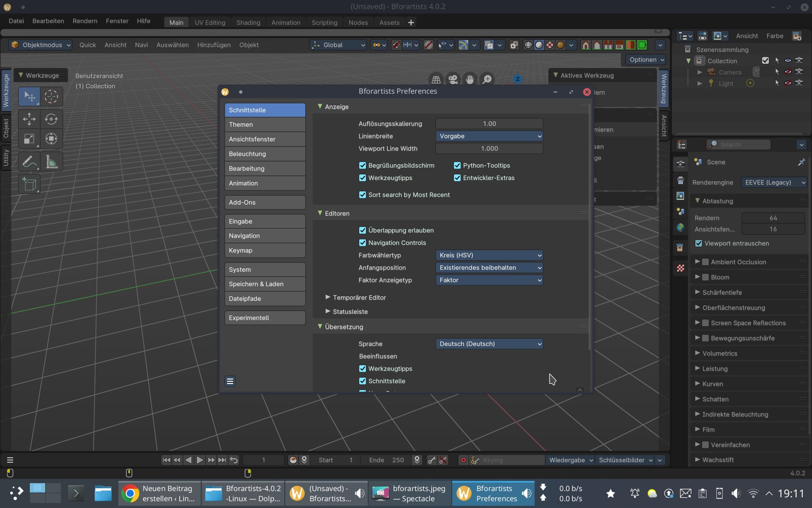Select the Measure ruler tool
The image size is (812, 508).
pyautogui.click(x=51, y=162)
